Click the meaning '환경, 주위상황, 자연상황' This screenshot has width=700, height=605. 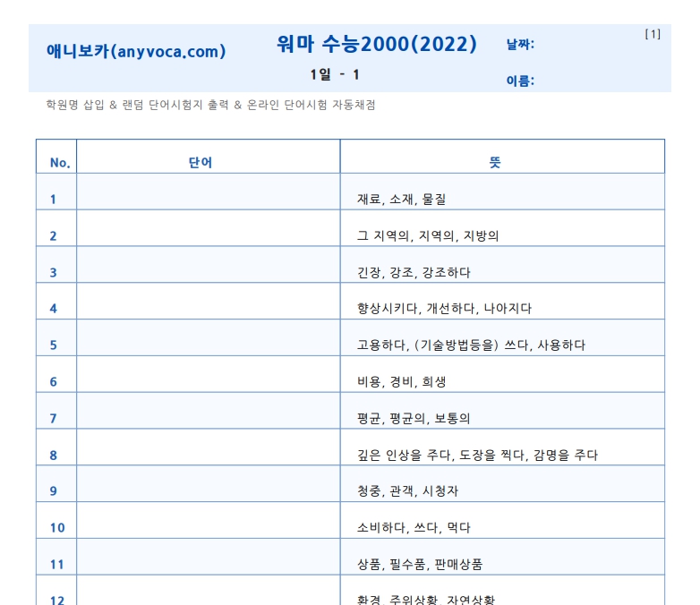point(426,601)
